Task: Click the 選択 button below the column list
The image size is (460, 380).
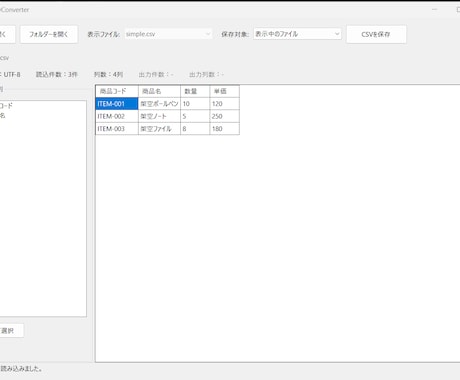Action: (11, 331)
